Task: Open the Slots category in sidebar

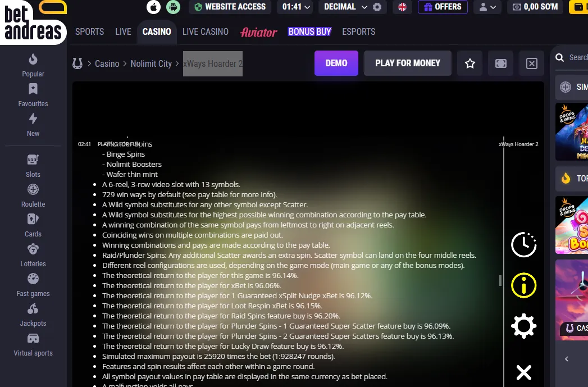Action: tap(33, 166)
